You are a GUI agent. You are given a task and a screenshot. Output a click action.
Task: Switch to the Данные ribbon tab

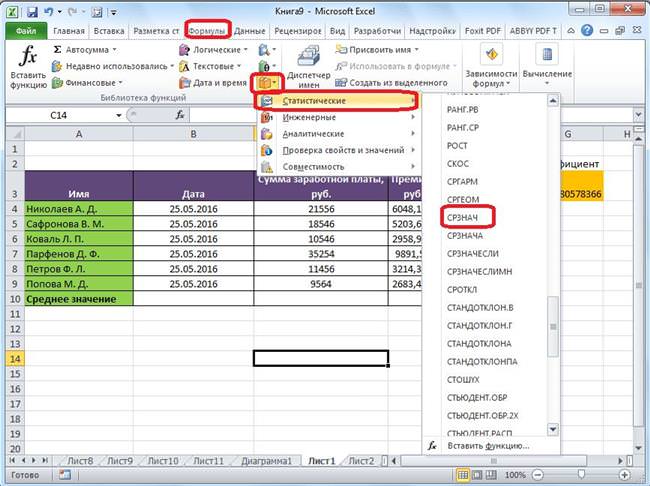(250, 31)
